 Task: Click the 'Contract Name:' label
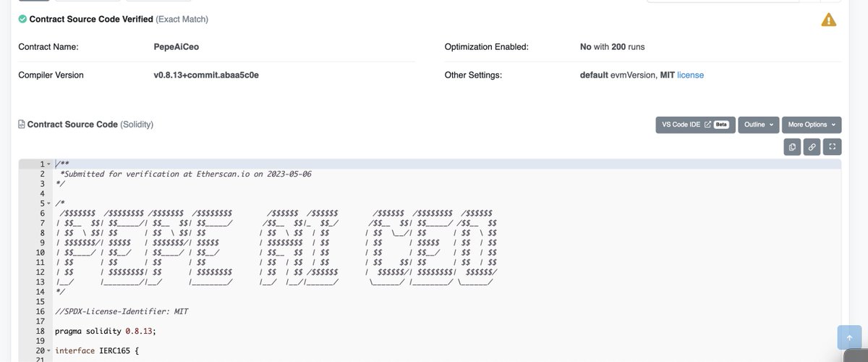click(x=48, y=46)
